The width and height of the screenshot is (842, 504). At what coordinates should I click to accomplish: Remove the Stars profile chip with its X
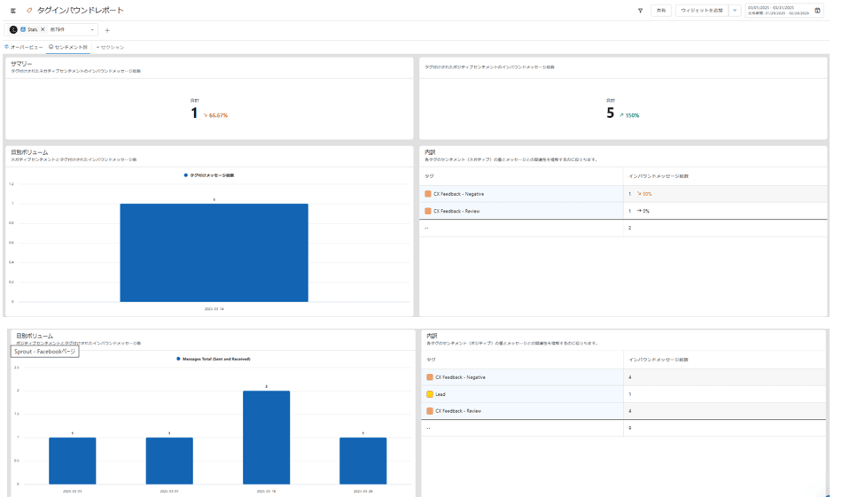click(43, 29)
